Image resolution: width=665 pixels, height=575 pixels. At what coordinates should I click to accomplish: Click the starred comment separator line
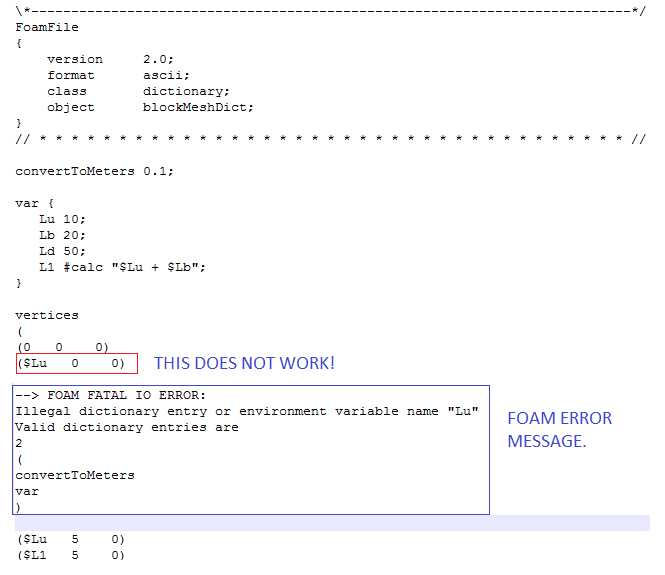click(x=331, y=139)
